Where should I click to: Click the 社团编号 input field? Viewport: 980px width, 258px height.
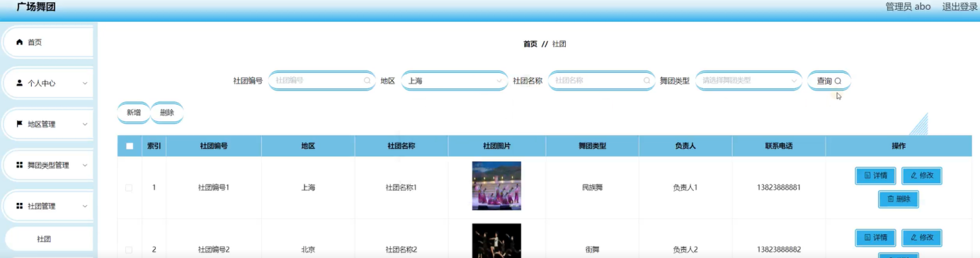coord(322,81)
